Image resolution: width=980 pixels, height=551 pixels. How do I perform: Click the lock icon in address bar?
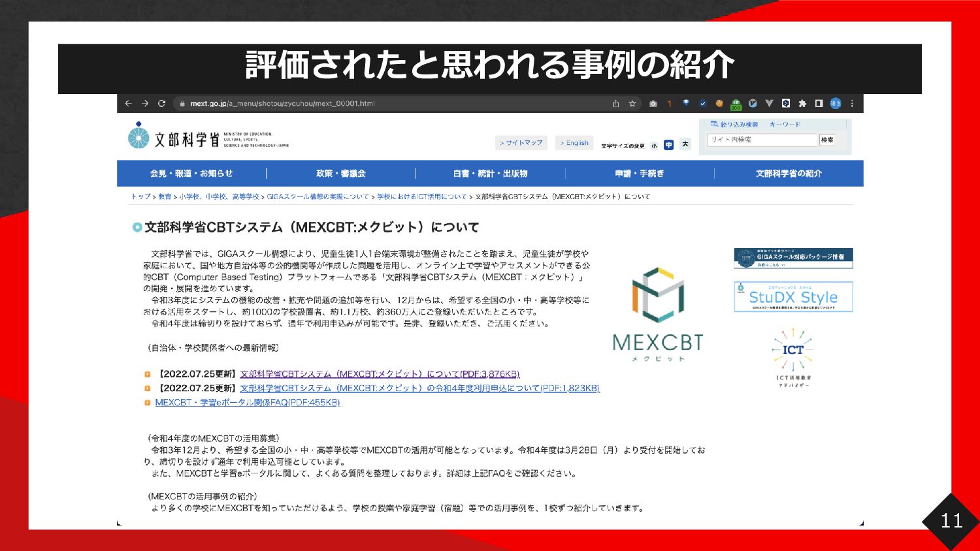coord(183,104)
